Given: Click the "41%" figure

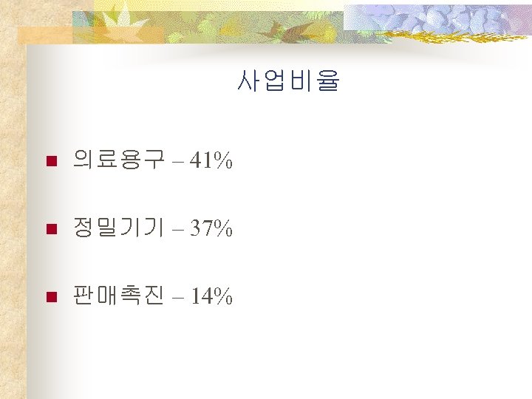Looking at the screenshot, I should (211, 160).
